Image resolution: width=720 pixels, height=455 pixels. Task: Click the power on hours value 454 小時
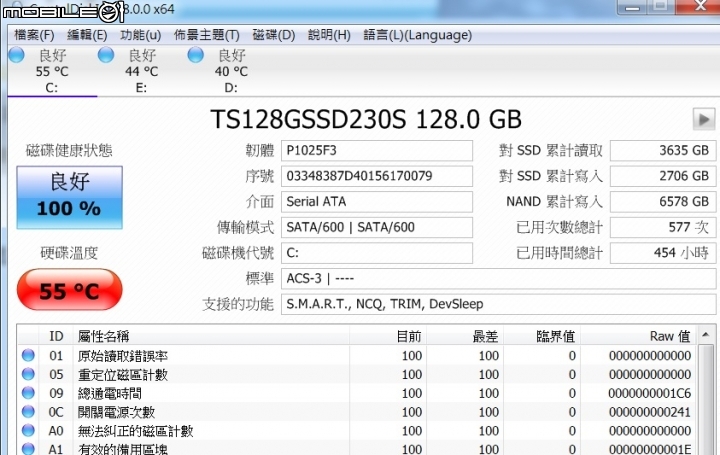pyautogui.click(x=663, y=253)
